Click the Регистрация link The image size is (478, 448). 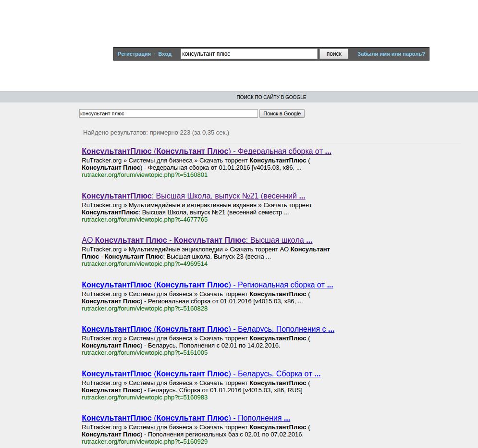pyautogui.click(x=134, y=54)
